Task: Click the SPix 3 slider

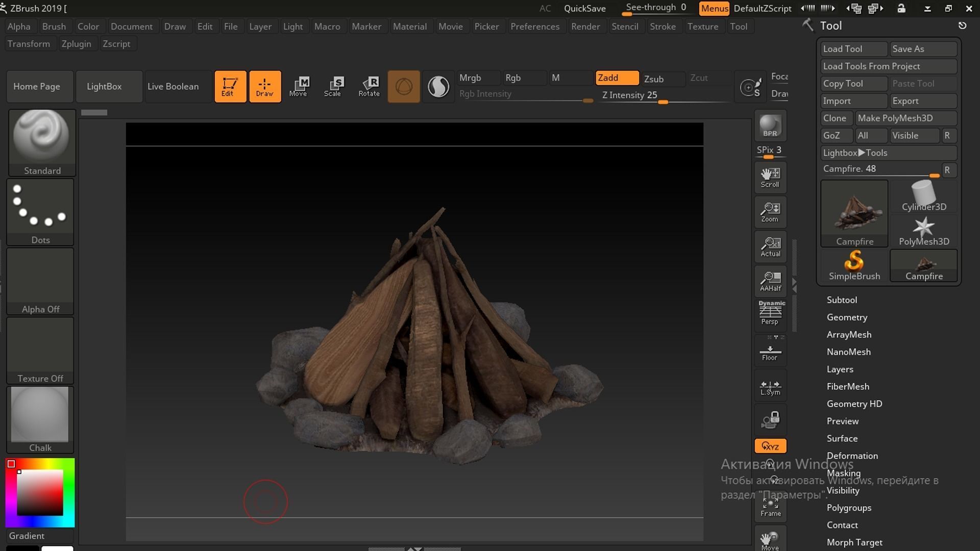Action: tap(769, 151)
